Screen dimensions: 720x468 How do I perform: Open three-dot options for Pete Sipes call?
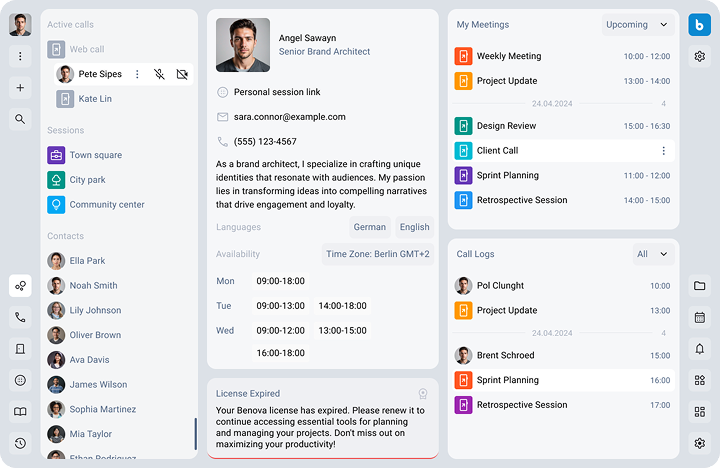[138, 74]
